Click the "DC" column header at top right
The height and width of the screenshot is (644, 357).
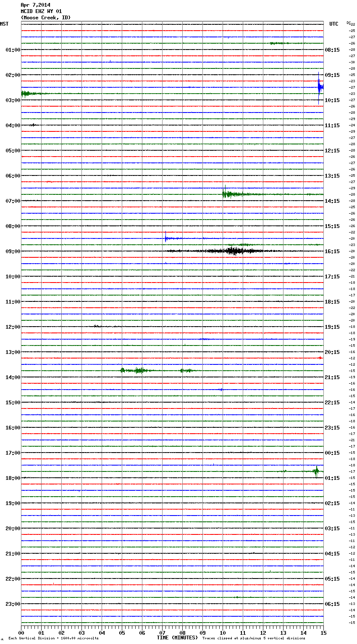(x=349, y=23)
